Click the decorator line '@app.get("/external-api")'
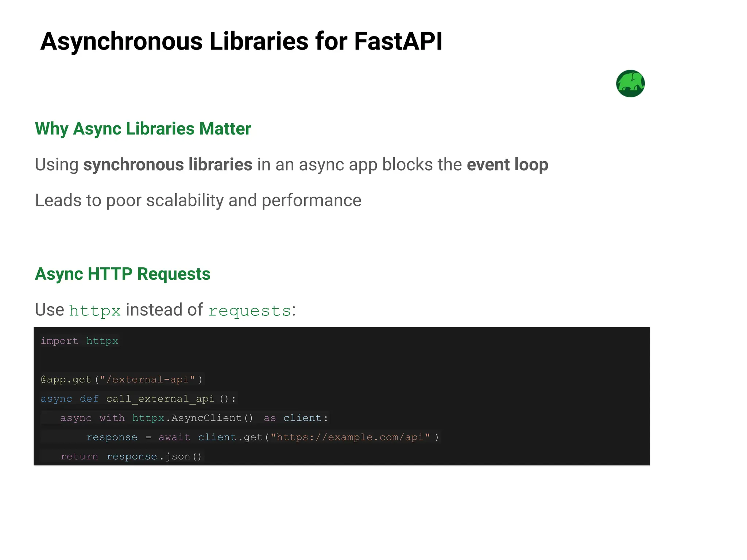Viewport: 747px width, 560px height. [122, 380]
